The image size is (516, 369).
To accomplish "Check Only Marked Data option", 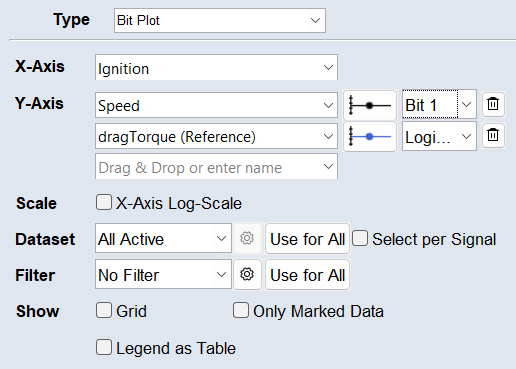I will tap(241, 310).
